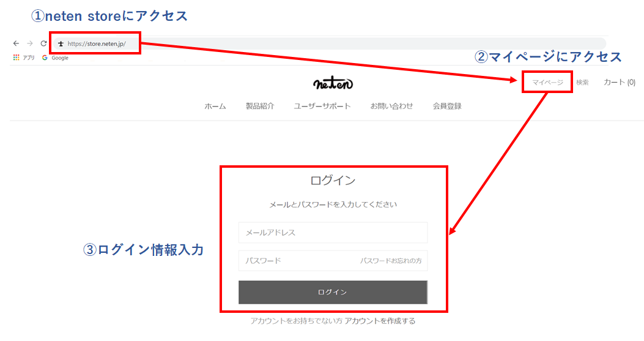Open お問い合わせ menu item
Screen dimensions: 644x341
[x=391, y=106]
